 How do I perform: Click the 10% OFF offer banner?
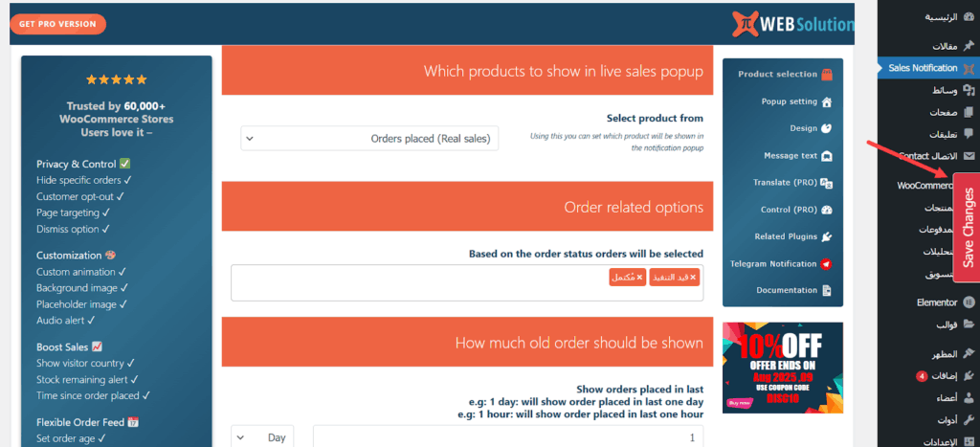coord(783,367)
